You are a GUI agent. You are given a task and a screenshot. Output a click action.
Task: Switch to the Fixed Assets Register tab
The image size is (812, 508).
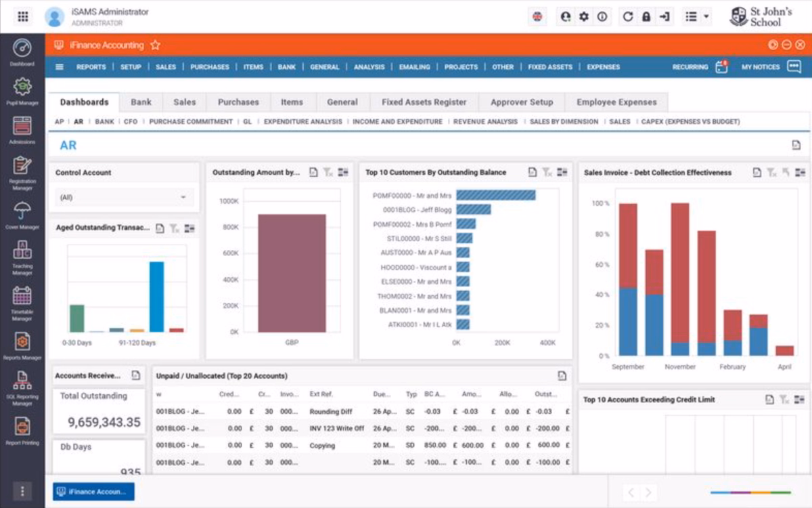pos(424,102)
